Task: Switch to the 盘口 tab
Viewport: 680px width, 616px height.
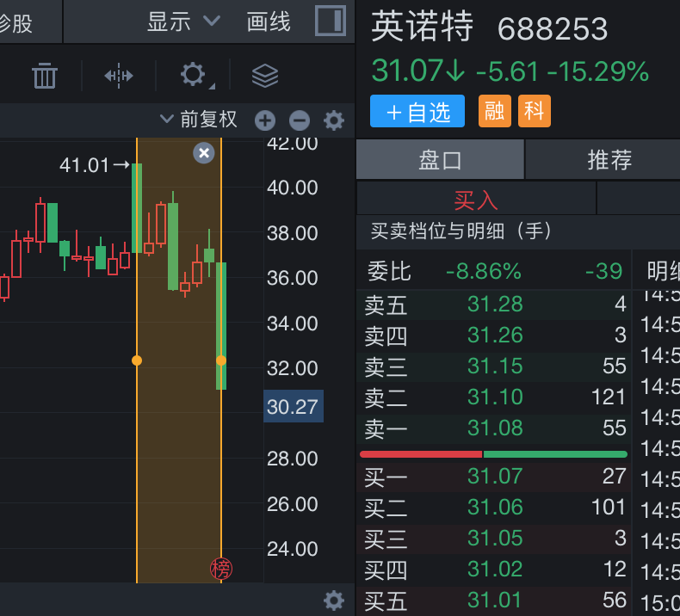Action: pos(441,160)
